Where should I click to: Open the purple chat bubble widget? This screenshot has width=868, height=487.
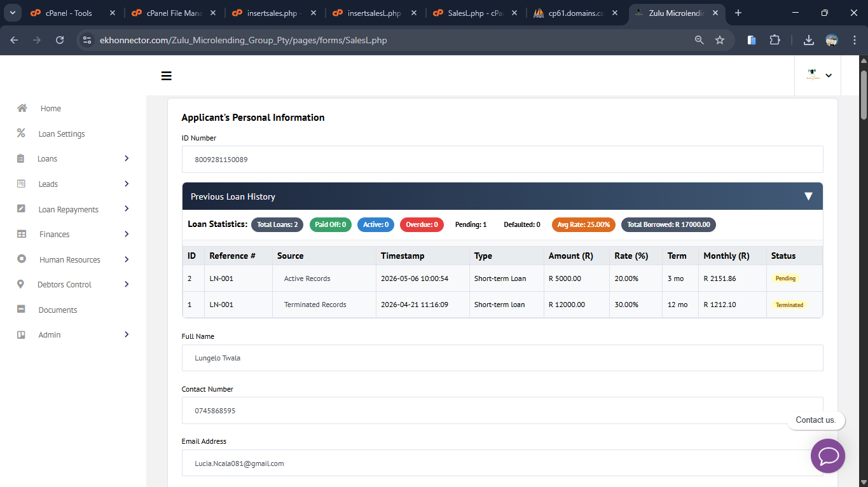click(828, 456)
